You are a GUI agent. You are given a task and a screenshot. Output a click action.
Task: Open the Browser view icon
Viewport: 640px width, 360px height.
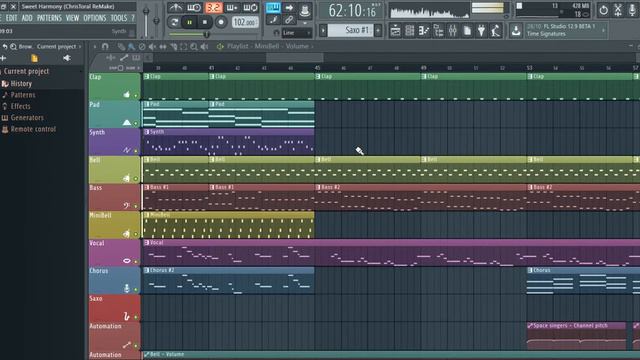pyautogui.click(x=438, y=31)
